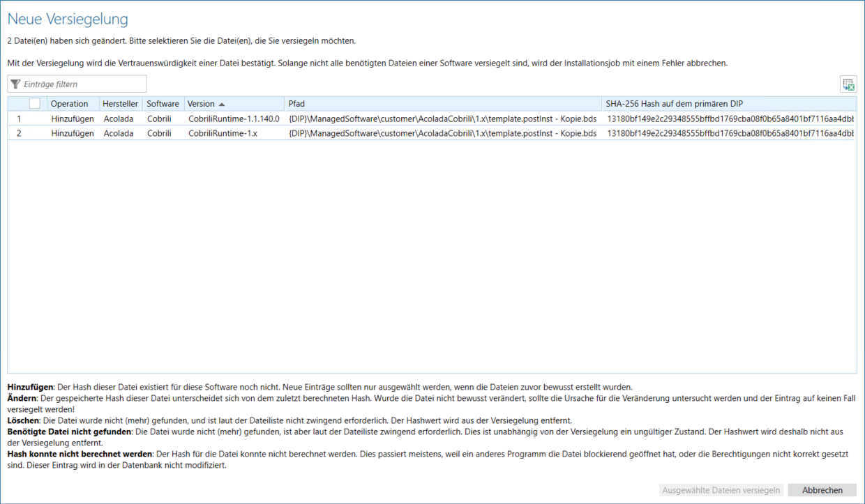The image size is (865, 504).
Task: Sort by the Hersteller column header
Action: coord(120,104)
